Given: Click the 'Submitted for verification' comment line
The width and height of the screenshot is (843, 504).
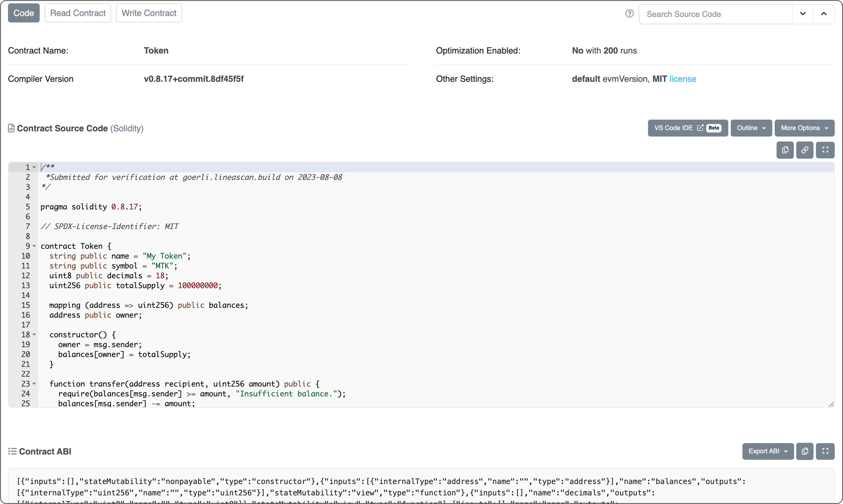Looking at the screenshot, I should (193, 177).
